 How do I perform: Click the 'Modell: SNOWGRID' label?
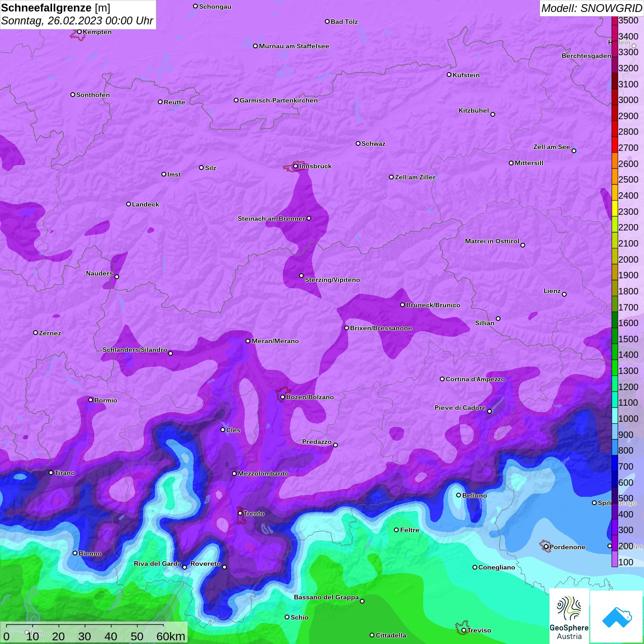pyautogui.click(x=592, y=8)
